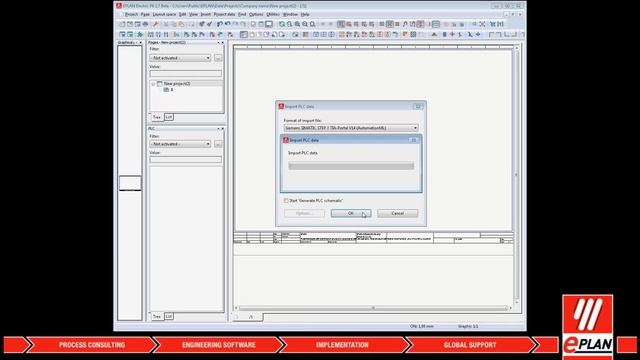Open the View menu
Image resolution: width=640 pixels, height=360 pixels.
click(193, 14)
